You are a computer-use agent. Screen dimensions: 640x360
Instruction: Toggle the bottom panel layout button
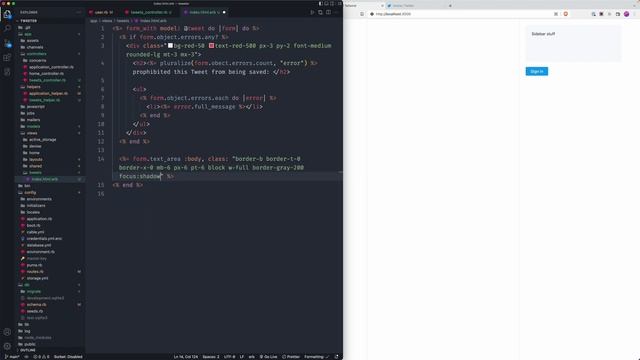point(326,4)
